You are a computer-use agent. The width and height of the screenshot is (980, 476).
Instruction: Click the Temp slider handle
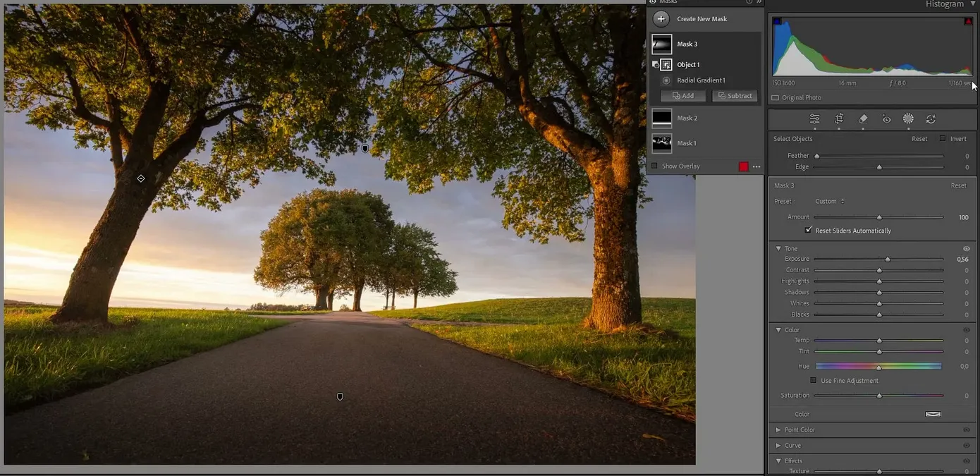click(x=879, y=341)
